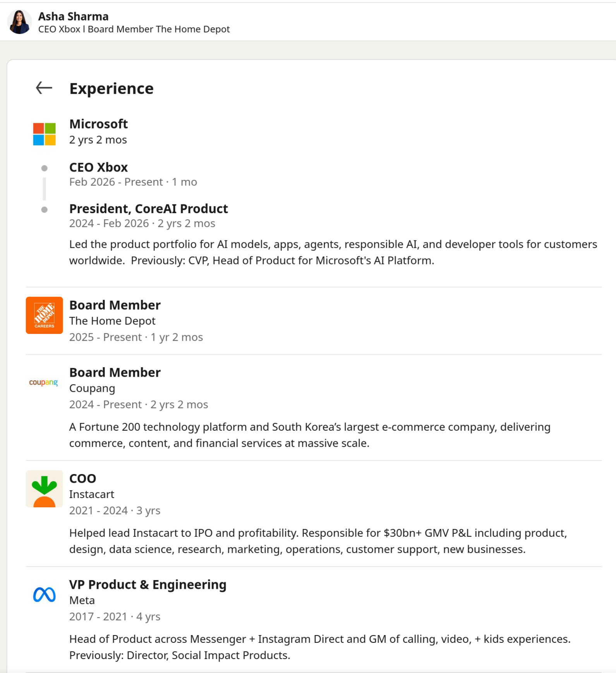Image resolution: width=616 pixels, height=673 pixels.
Task: Click the Coupang company name text
Action: pos(92,388)
